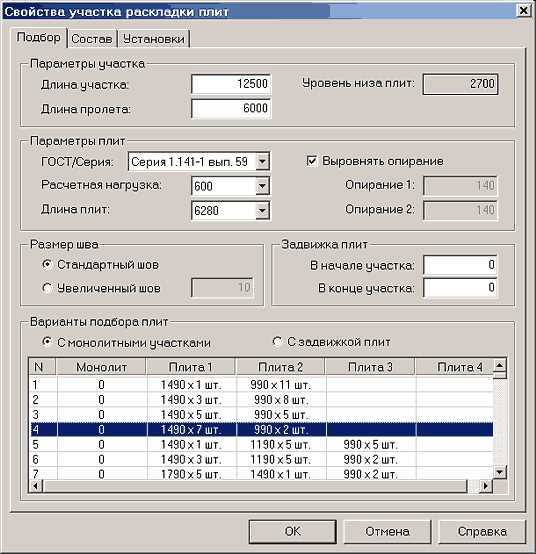Click the Отмена button
536x554 pixels.
[387, 531]
